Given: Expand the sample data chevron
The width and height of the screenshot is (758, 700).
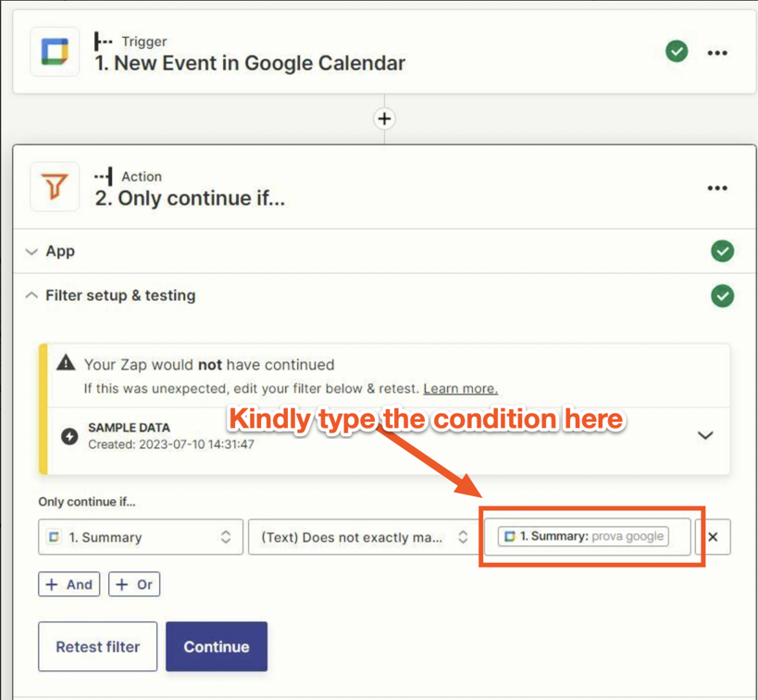Looking at the screenshot, I should tap(705, 435).
